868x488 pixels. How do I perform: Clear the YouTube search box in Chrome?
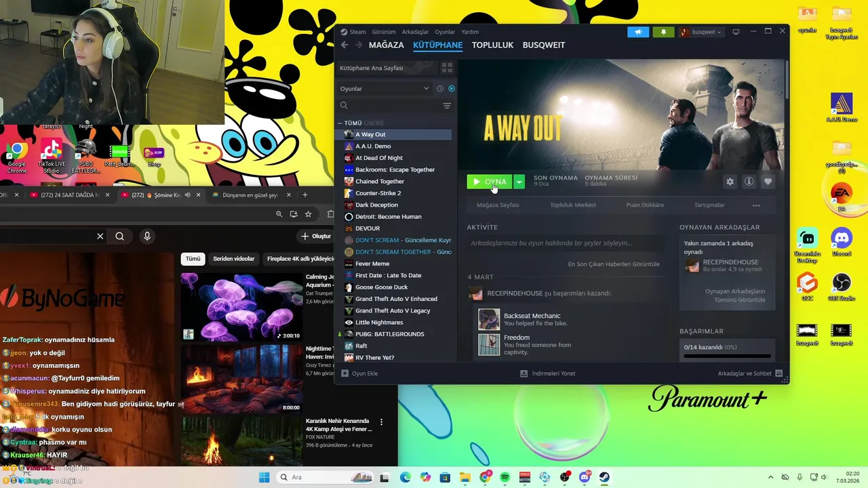tap(100, 236)
